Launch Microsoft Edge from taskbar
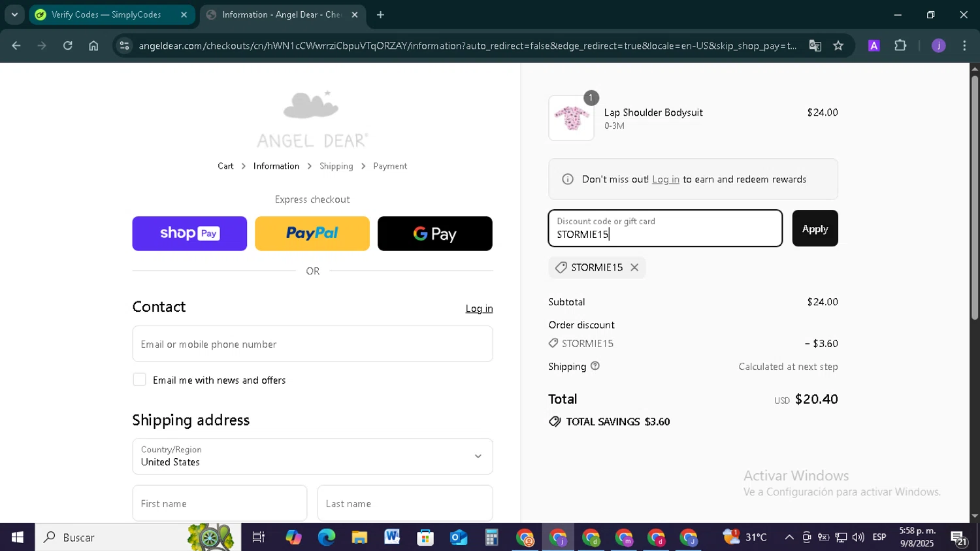Viewport: 980px width, 551px height. pos(326,537)
